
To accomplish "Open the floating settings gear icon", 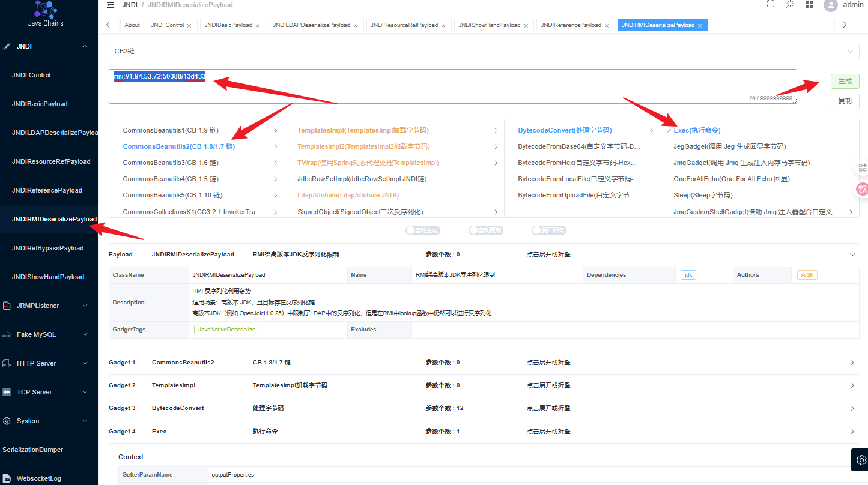I will pyautogui.click(x=861, y=460).
